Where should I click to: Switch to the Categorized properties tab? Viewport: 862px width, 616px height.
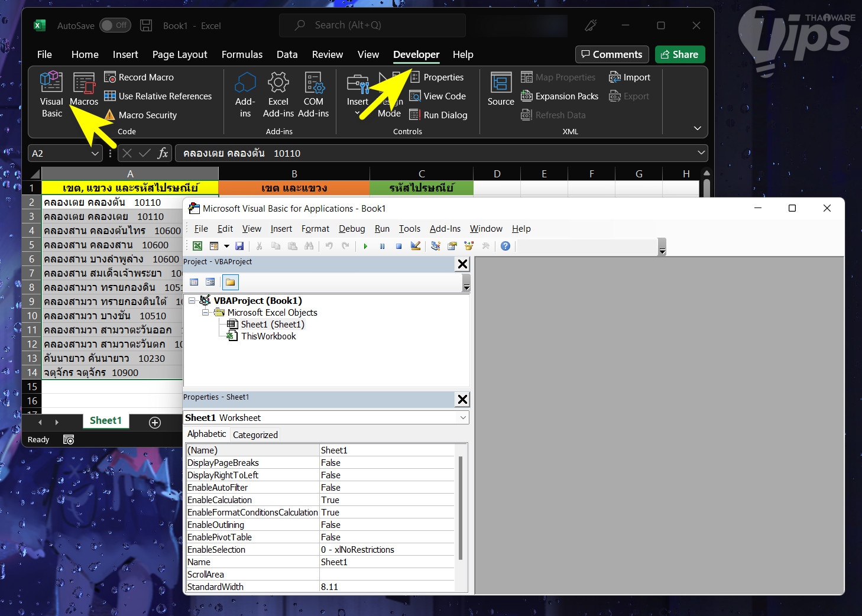pyautogui.click(x=255, y=435)
